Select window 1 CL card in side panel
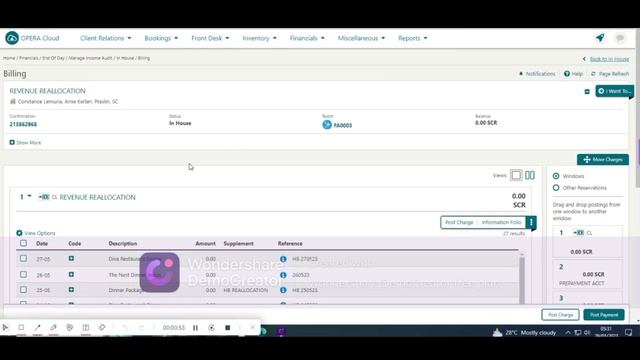Image resolution: width=640 pixels, height=360 pixels. pos(587,242)
